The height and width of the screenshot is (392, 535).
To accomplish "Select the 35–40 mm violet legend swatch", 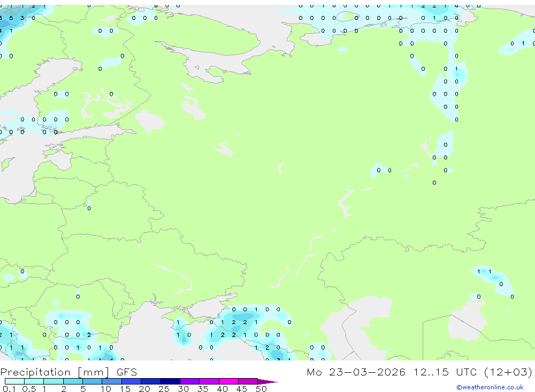I will click(209, 381).
